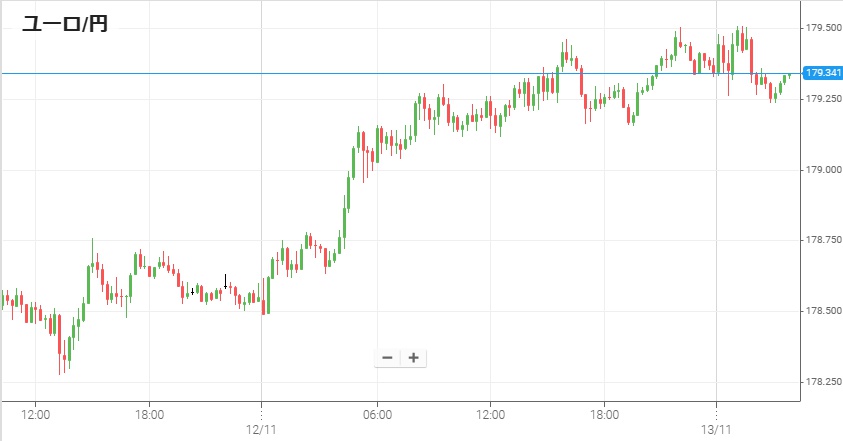The height and width of the screenshot is (441, 843).
Task: Select the 06:00 time axis label
Action: pos(377,414)
